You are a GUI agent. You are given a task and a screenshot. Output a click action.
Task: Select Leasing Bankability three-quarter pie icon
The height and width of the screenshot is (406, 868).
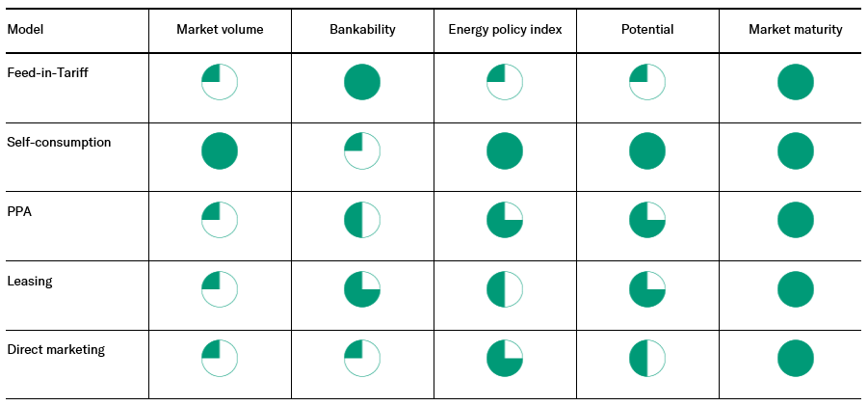(x=362, y=289)
